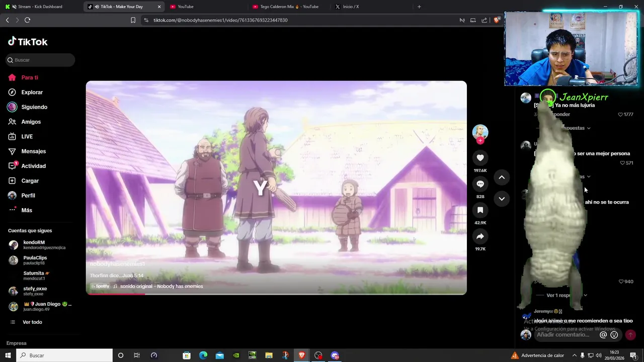
Task: Go back in browser history
Action: click(x=7, y=20)
